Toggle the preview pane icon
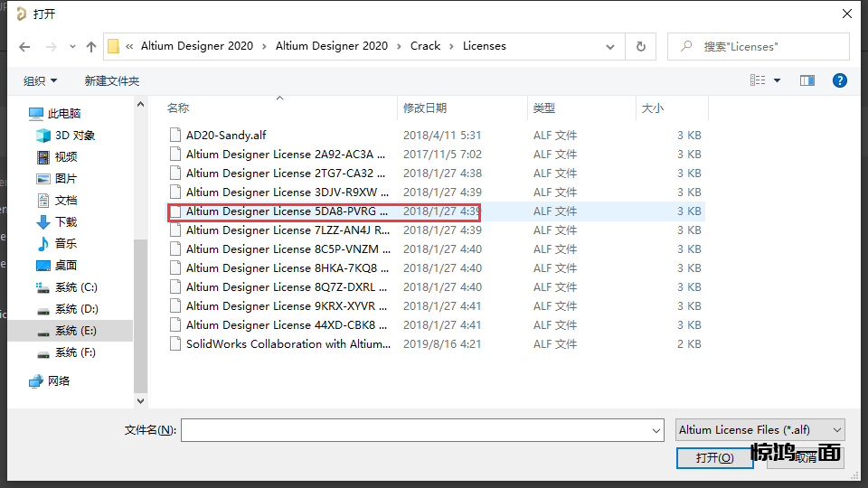This screenshot has height=488, width=868. click(x=807, y=80)
